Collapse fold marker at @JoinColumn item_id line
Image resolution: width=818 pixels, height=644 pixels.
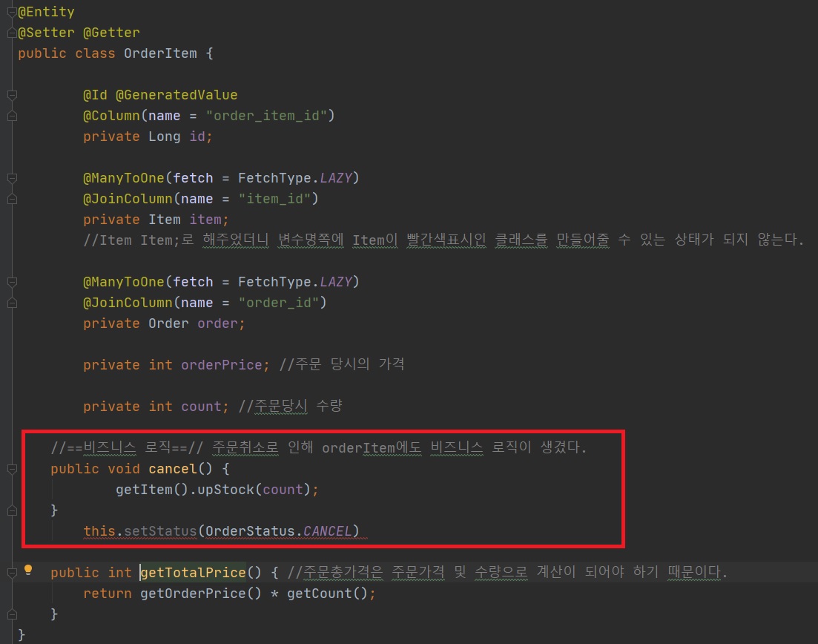12,199
